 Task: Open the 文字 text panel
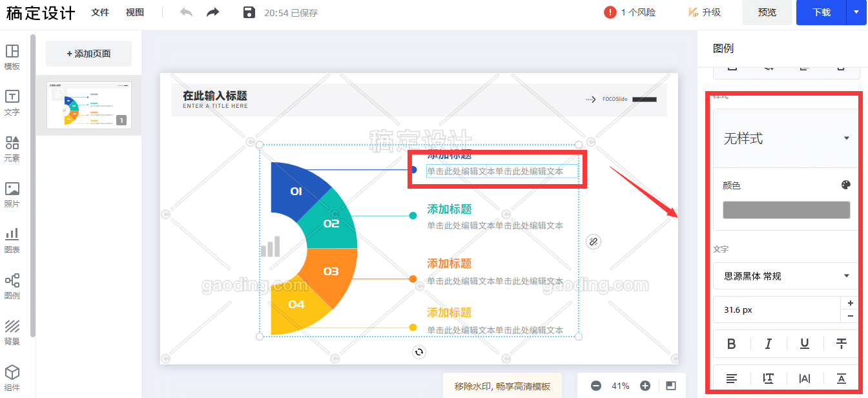[12, 103]
